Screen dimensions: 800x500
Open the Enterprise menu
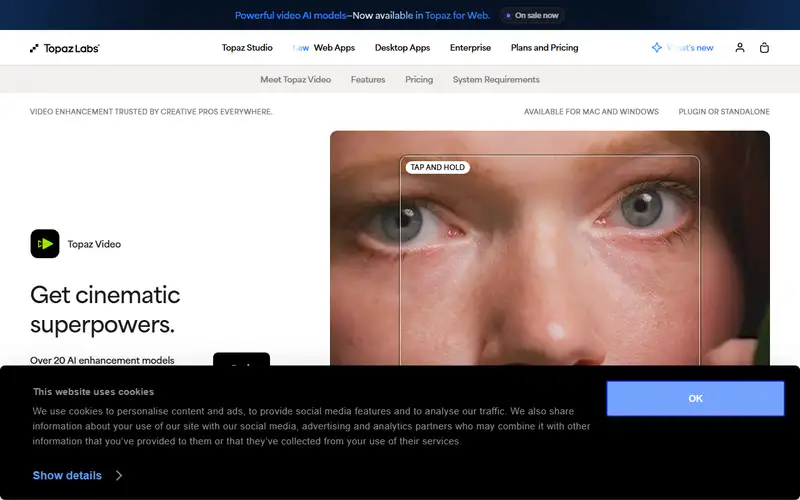[470, 47]
